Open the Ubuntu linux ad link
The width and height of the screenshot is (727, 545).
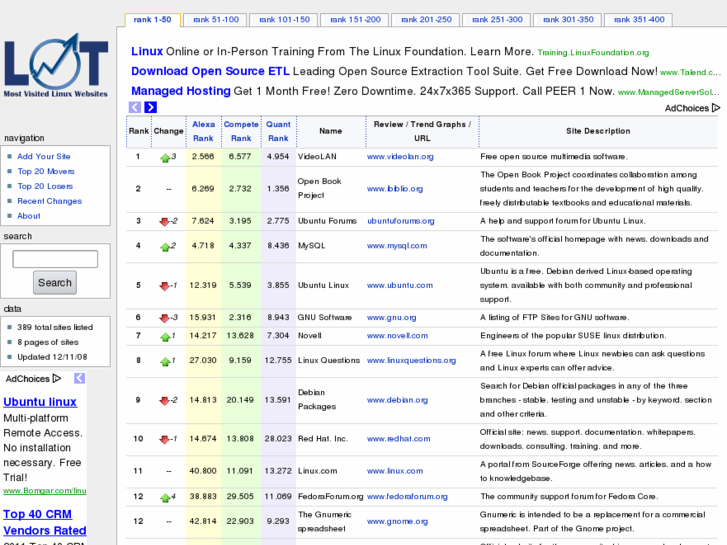(40, 402)
